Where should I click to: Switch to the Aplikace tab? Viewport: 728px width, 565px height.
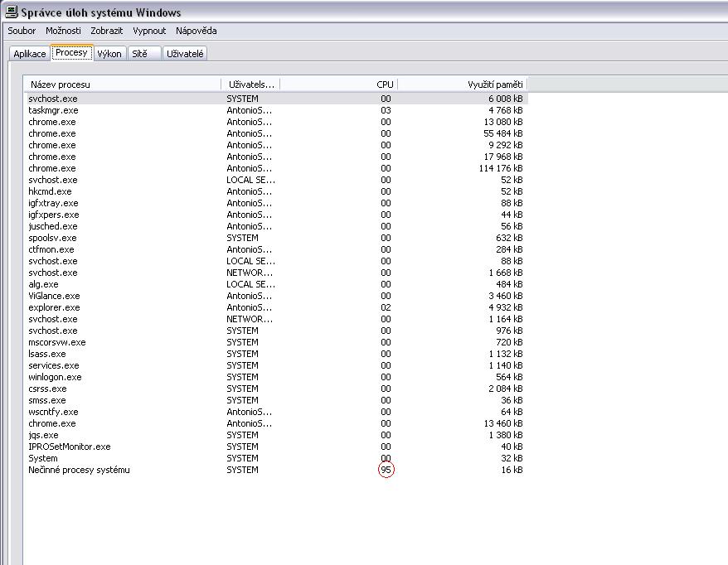click(30, 54)
